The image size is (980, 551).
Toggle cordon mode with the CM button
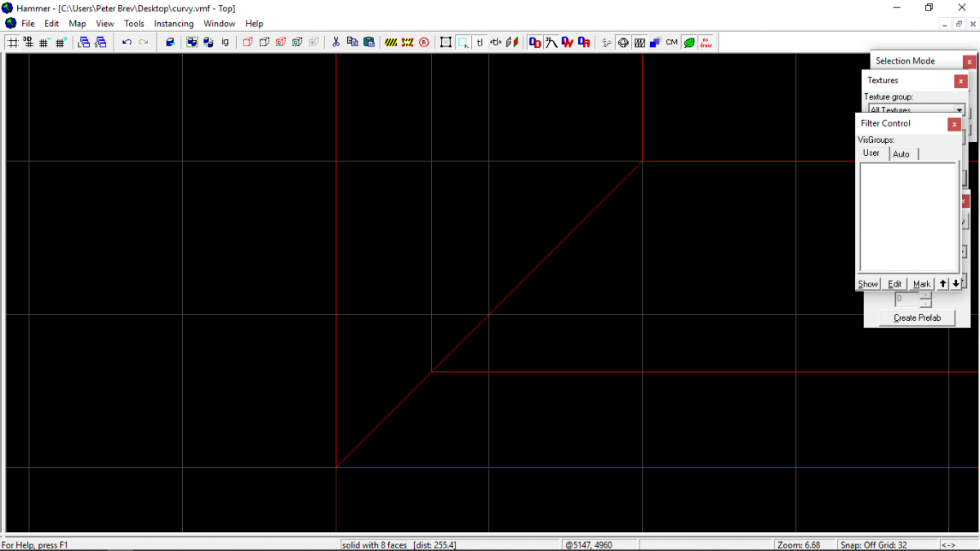pyautogui.click(x=670, y=42)
